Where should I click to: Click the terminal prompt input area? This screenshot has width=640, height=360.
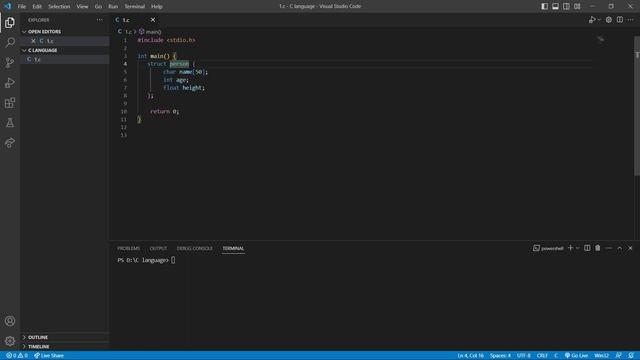click(x=173, y=260)
